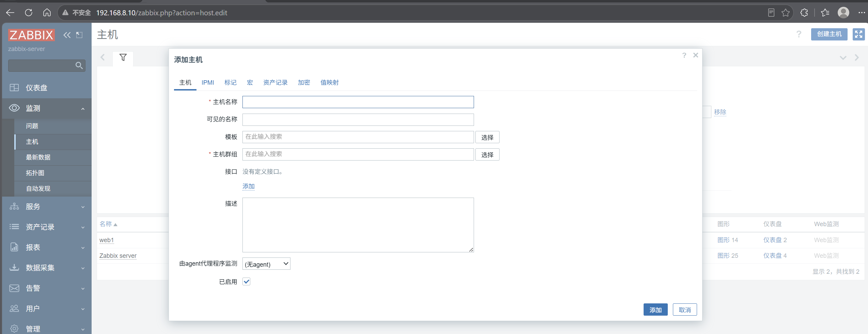Image resolution: width=868 pixels, height=334 pixels.
Task: Open the agent代理程序监测 dropdown
Action: click(x=266, y=264)
